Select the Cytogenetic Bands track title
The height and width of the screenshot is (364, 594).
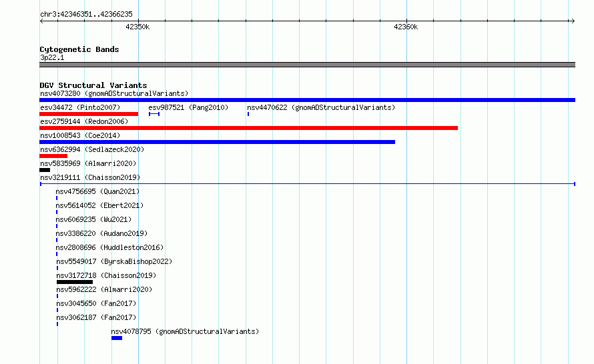(x=79, y=49)
